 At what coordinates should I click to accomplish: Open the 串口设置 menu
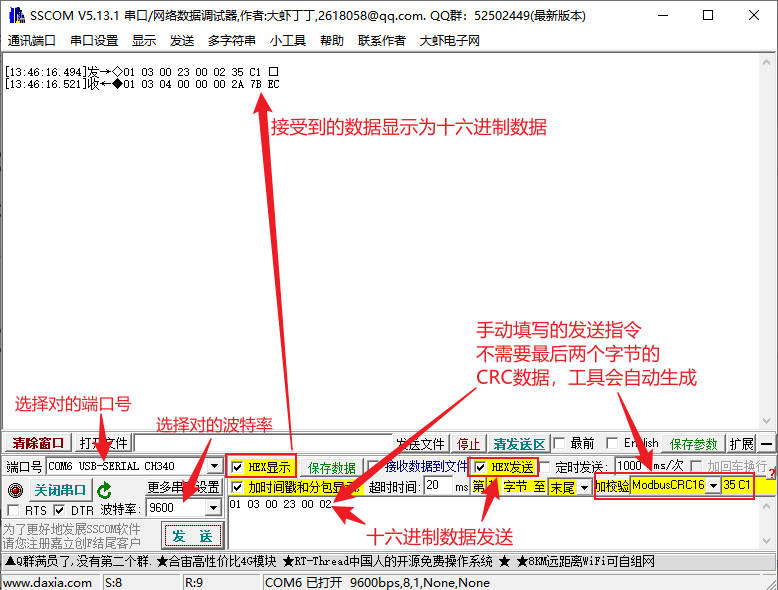94,41
